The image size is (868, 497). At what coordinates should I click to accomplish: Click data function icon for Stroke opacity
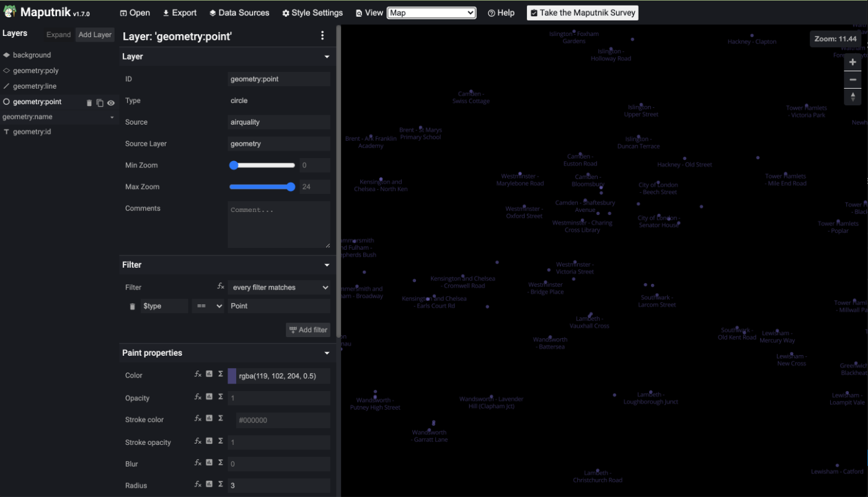[x=210, y=441]
